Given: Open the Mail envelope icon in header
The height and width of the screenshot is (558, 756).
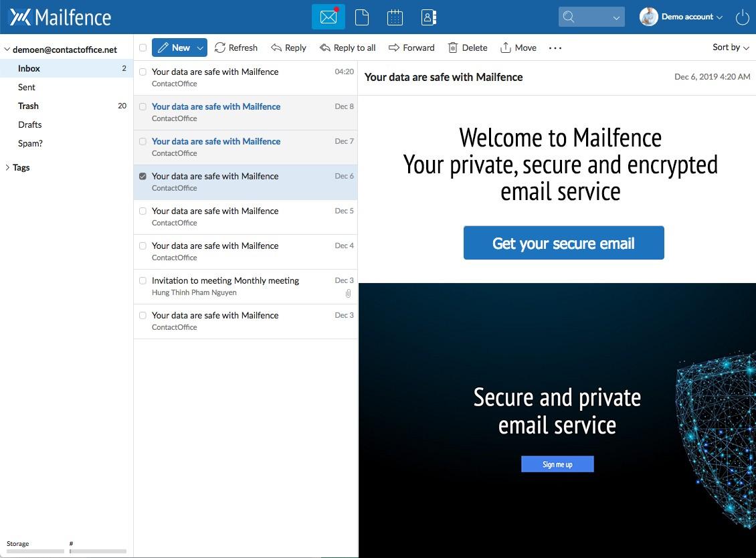Looking at the screenshot, I should coord(328,17).
